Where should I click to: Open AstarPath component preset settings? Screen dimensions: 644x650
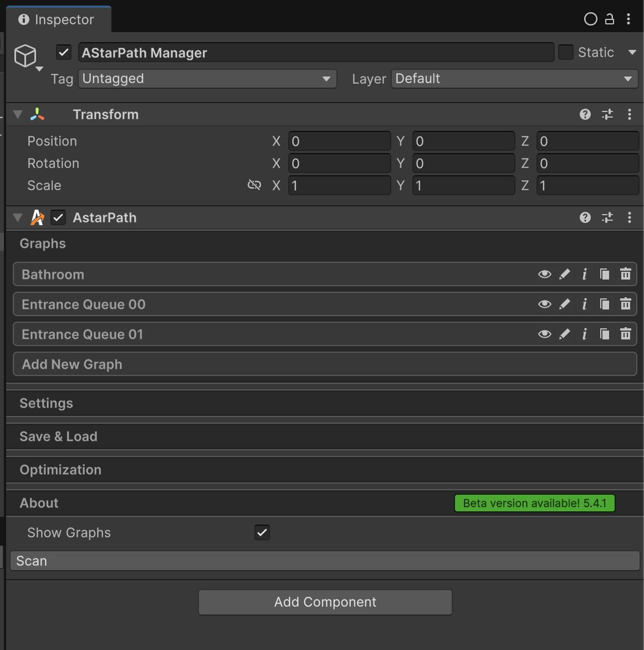607,217
